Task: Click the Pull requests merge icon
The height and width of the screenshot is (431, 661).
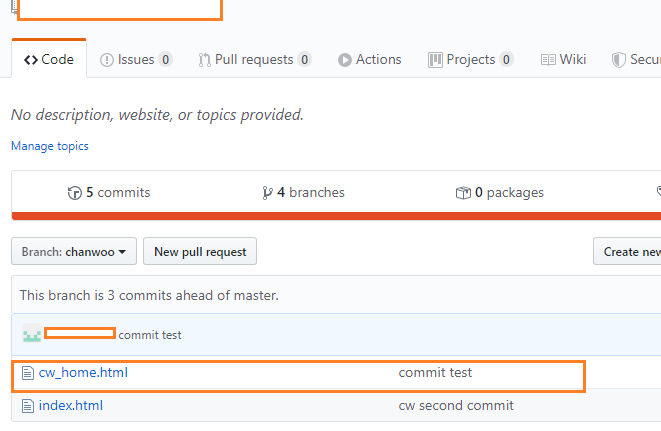Action: coord(204,60)
